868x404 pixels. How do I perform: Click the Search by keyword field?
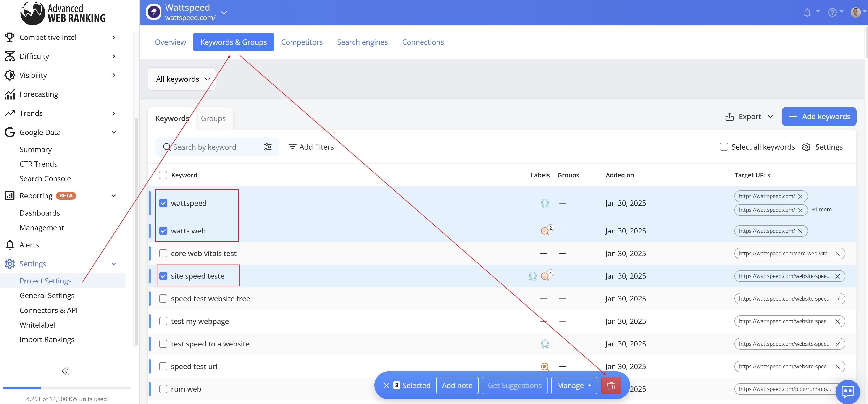point(217,147)
